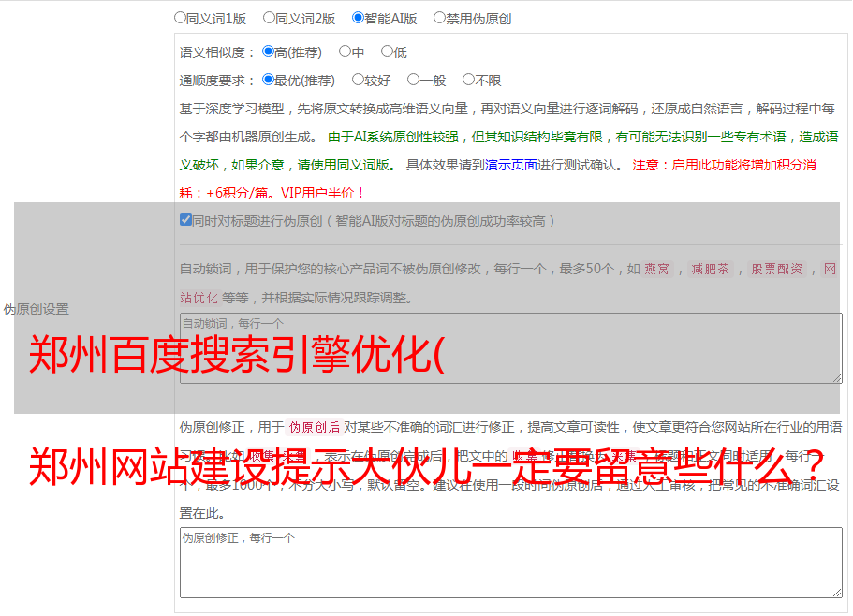The image size is (853, 616).
Task: Set 语义相似度 to 中
Action: click(x=345, y=51)
